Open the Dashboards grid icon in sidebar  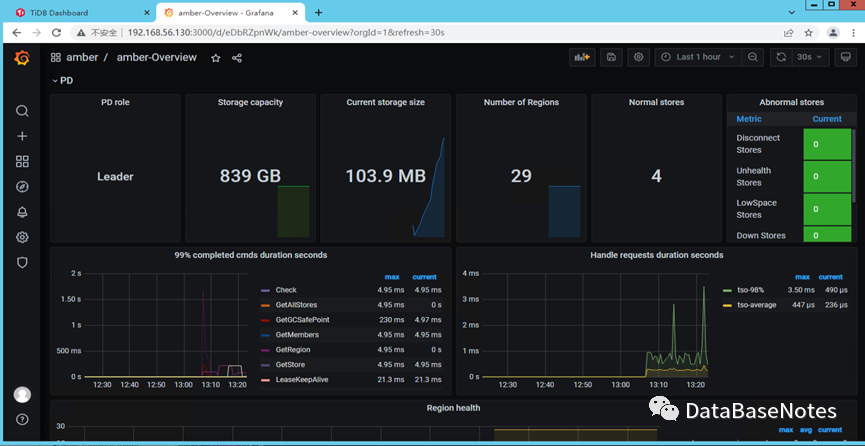pos(22,162)
